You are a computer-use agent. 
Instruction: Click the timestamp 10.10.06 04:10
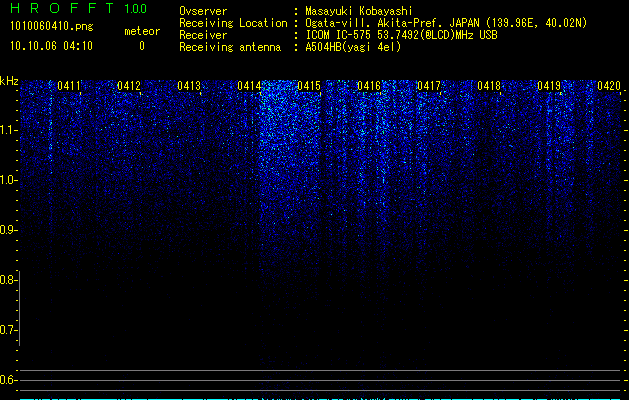click(51, 46)
